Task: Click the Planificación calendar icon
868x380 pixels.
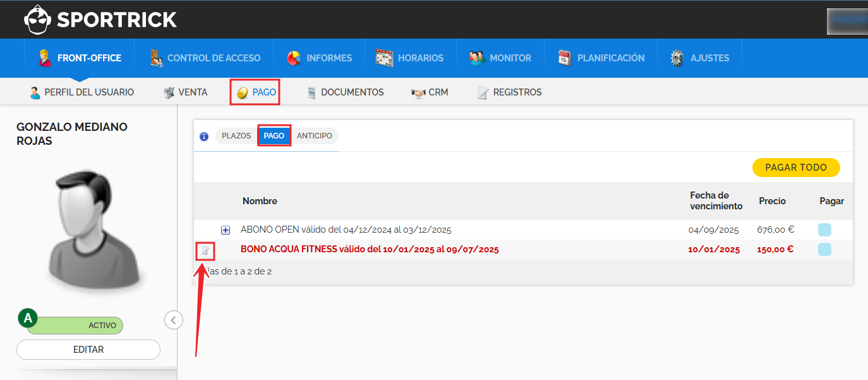Action: 565,58
